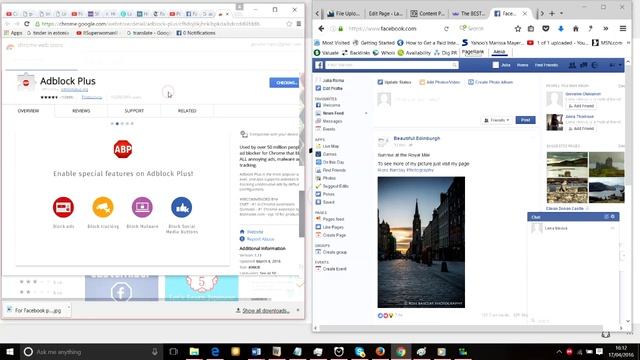Select the Overview tab
640x360 pixels.
pos(28,111)
